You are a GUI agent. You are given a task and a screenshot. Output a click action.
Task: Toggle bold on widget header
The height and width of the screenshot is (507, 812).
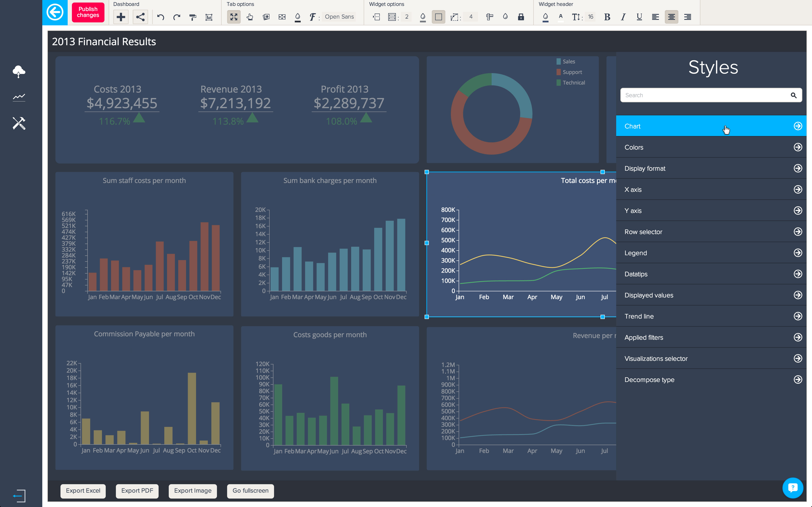click(x=607, y=17)
